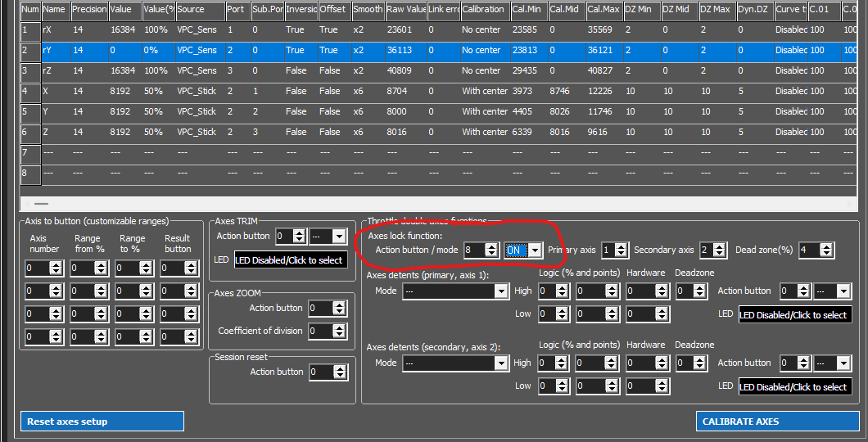Viewport: 868px width, 442px height.
Task: Select the Axes TRIM LED selector
Action: click(x=292, y=260)
